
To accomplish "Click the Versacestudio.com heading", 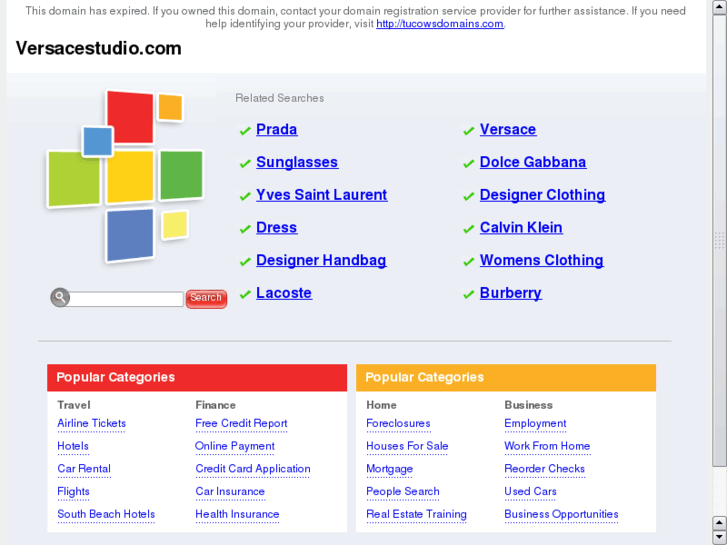I will pos(98,48).
